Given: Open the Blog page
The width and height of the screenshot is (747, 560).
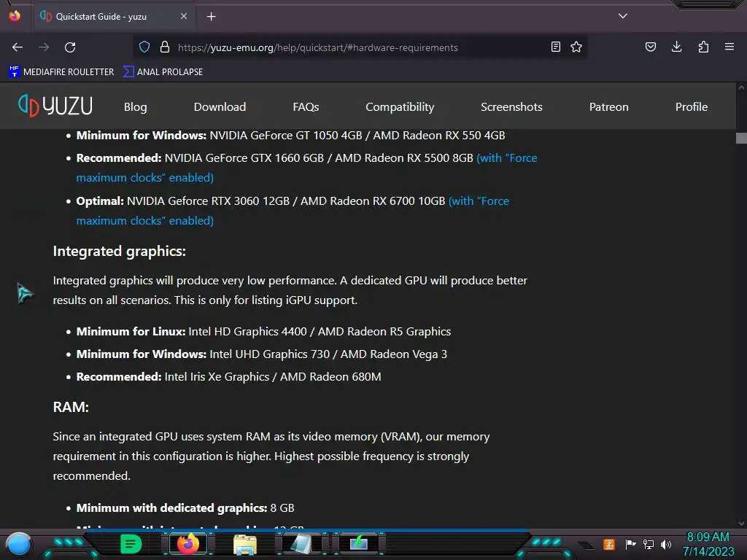Looking at the screenshot, I should 135,106.
